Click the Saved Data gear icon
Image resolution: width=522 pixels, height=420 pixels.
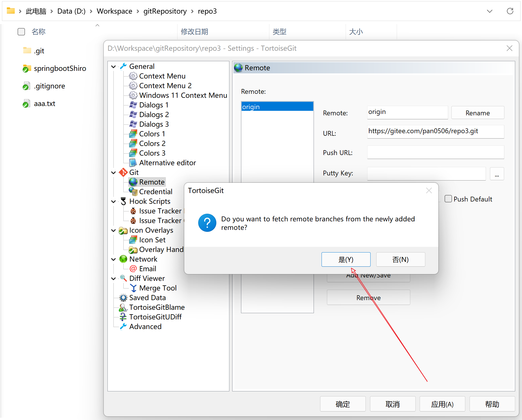[x=123, y=298]
